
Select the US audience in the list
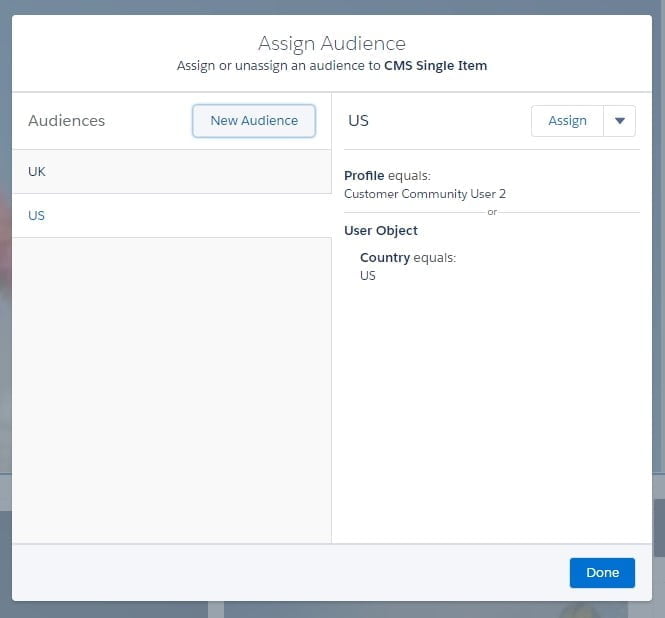tap(172, 215)
